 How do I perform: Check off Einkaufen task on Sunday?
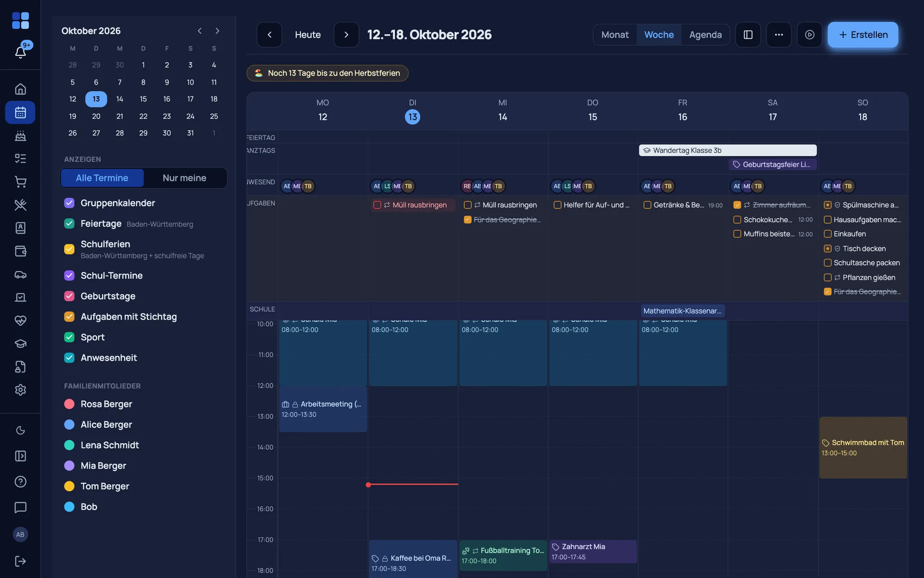tap(828, 234)
